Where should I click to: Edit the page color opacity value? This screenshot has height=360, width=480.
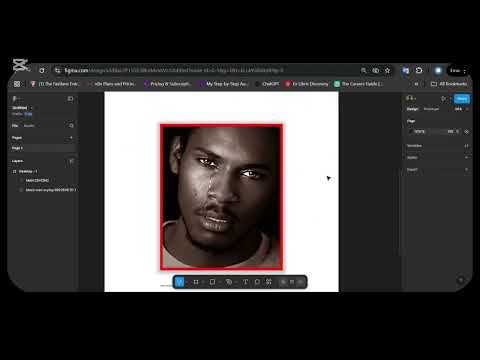452,132
